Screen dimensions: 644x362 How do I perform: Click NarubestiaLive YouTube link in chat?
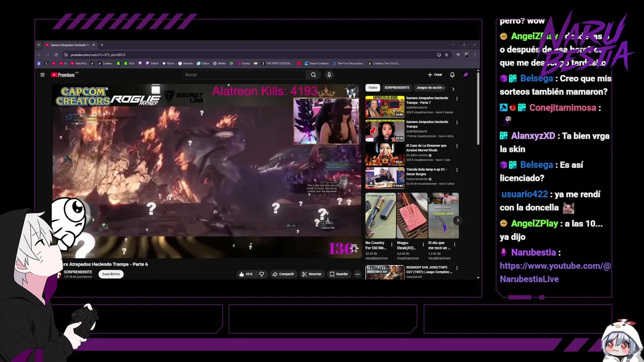[x=555, y=272]
